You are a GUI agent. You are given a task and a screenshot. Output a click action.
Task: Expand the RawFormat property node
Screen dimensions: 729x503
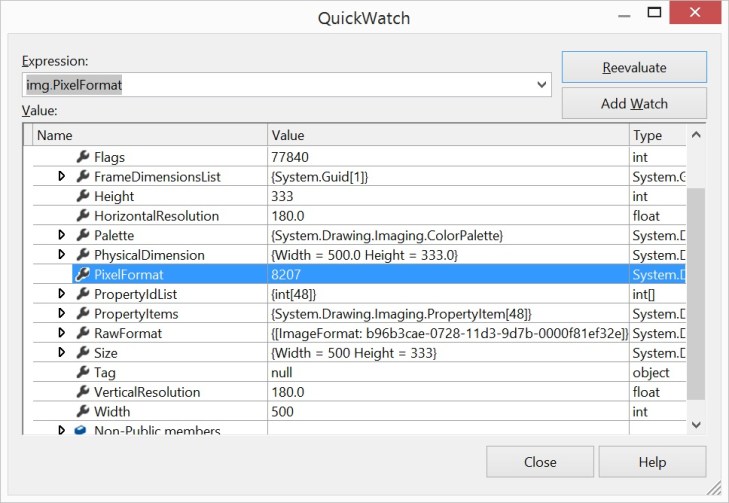pyautogui.click(x=62, y=333)
